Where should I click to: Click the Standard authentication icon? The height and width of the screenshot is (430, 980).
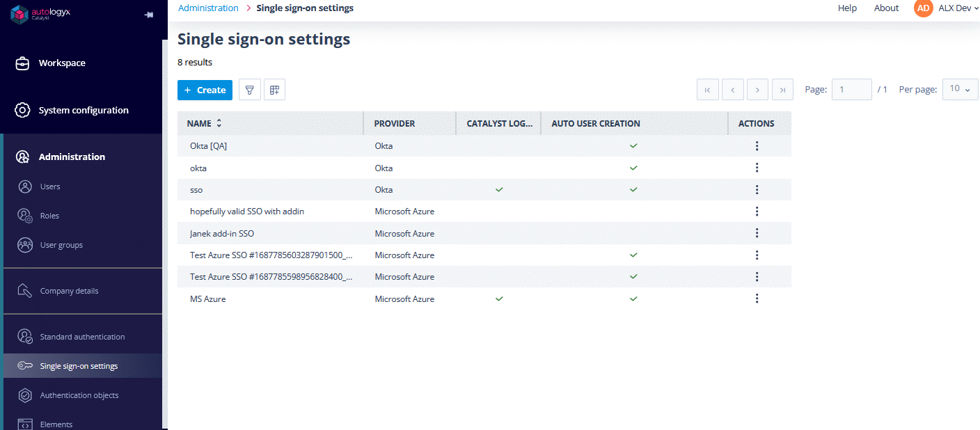click(x=25, y=337)
